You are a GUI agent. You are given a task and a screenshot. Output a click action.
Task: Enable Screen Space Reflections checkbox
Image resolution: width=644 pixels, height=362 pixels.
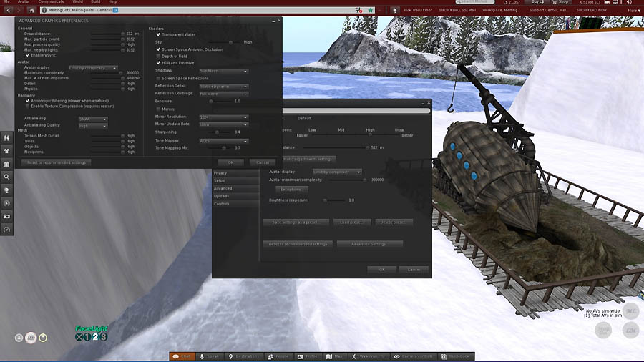159,79
